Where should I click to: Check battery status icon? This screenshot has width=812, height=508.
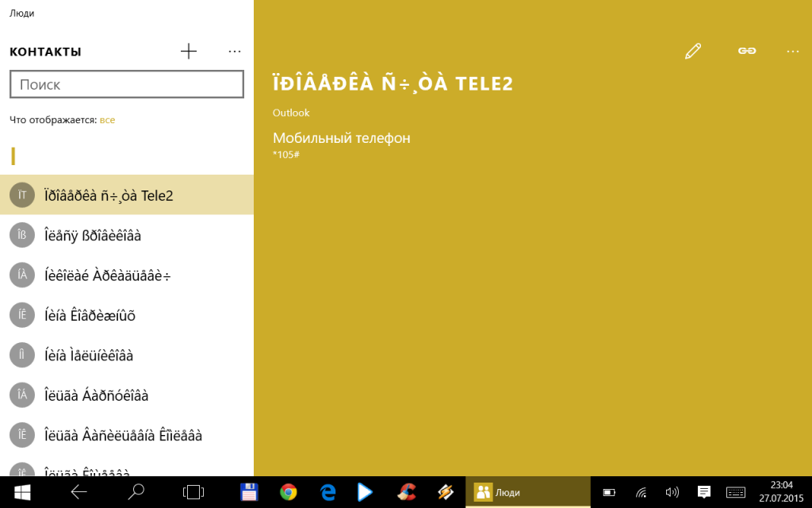[x=609, y=492]
